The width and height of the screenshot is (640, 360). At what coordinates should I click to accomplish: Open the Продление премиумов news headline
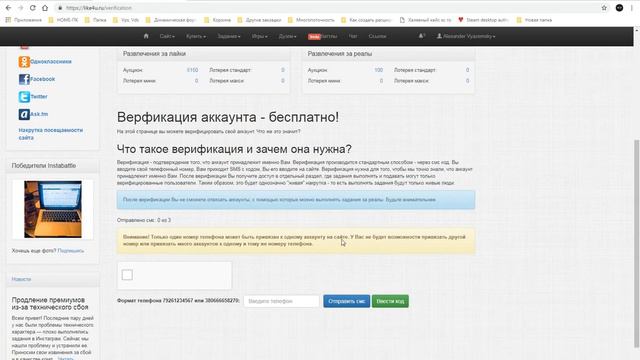pos(50,303)
